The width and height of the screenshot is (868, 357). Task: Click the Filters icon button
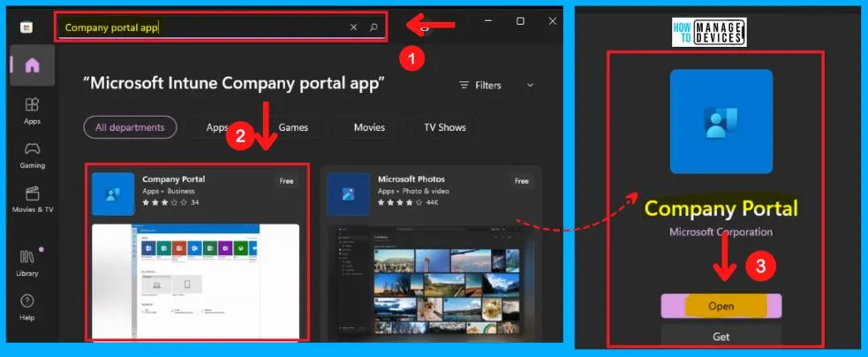coord(480,86)
